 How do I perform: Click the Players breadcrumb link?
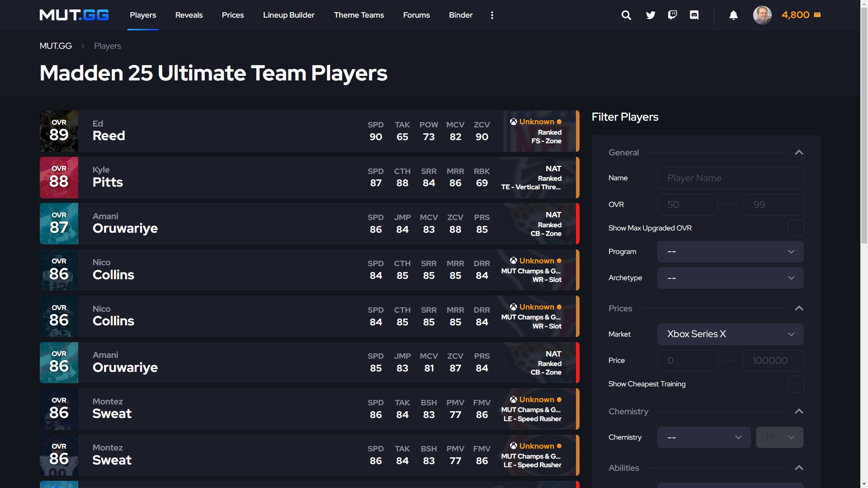point(108,46)
